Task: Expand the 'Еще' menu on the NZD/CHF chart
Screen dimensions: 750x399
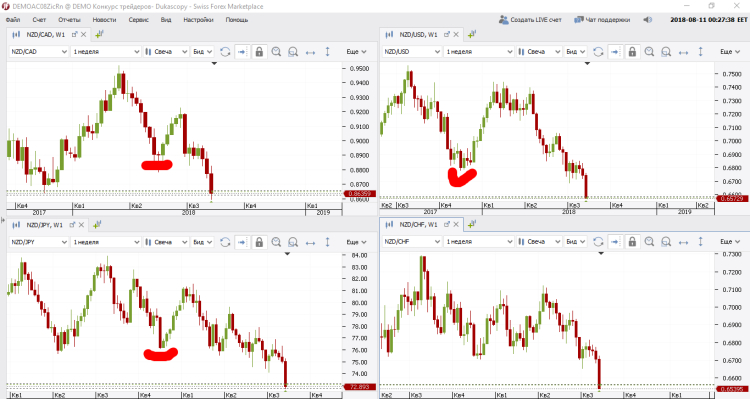Action: [729, 242]
